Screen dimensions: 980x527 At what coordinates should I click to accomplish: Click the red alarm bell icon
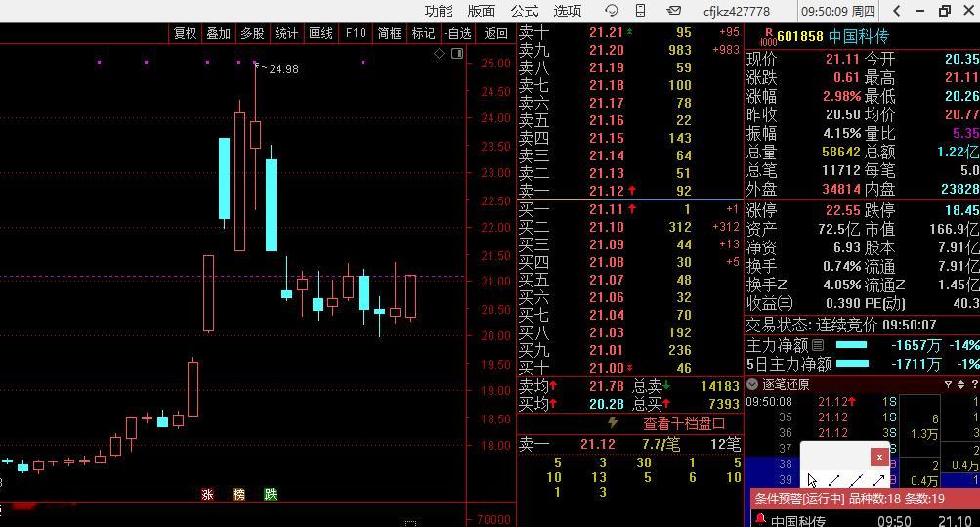click(760, 519)
